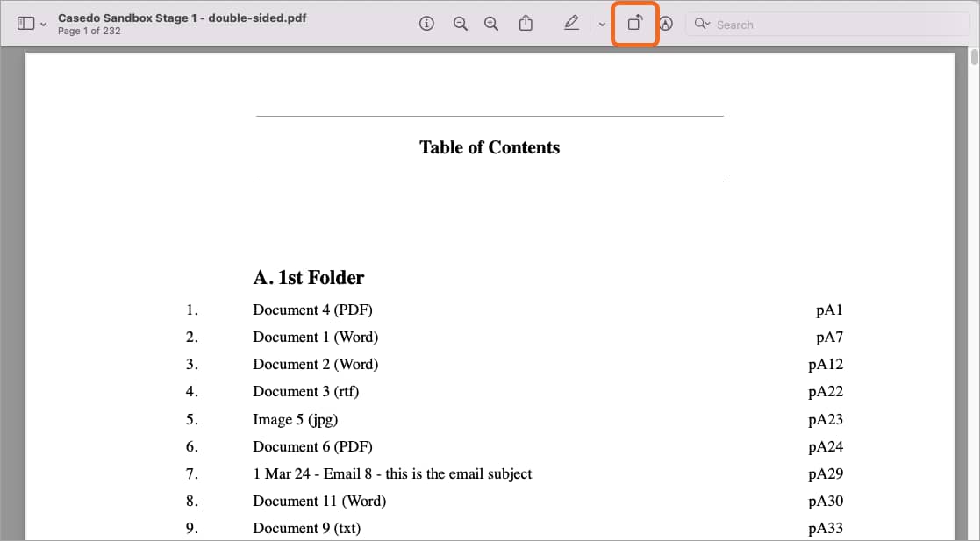Click page reference pA30

coord(826,502)
